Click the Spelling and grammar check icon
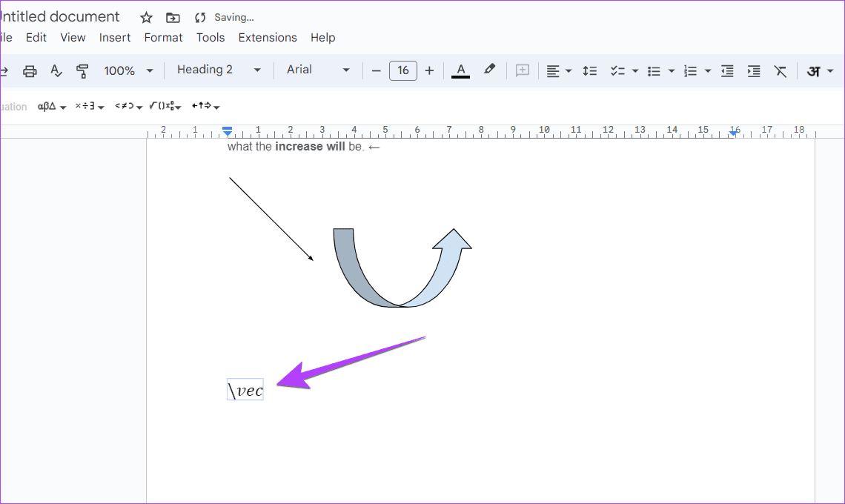 [x=56, y=70]
